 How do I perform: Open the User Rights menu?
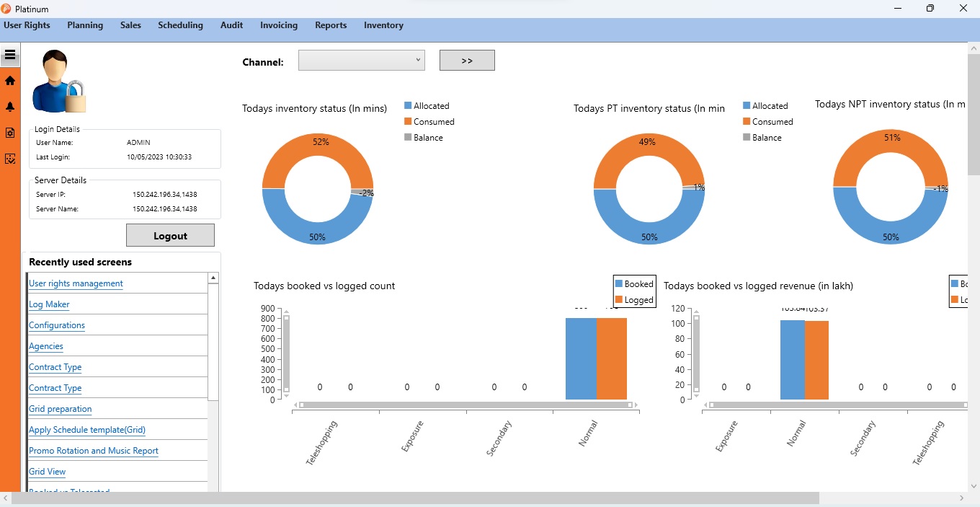27,25
